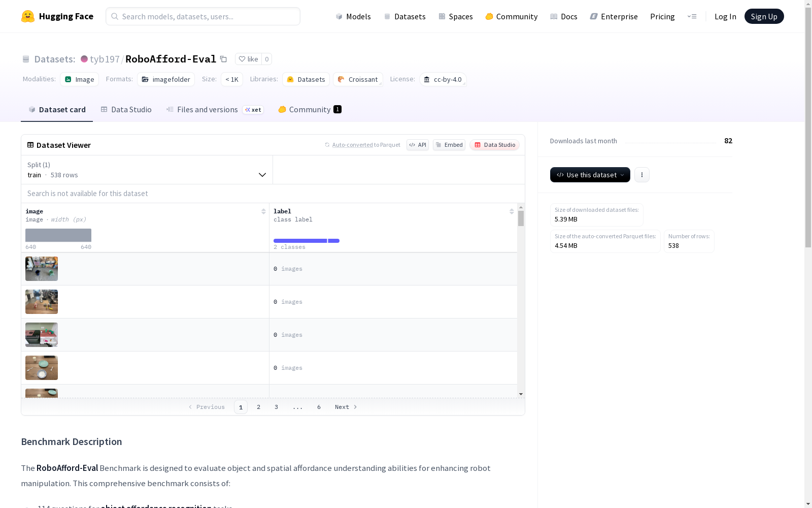812x508 pixels.
Task: Open Datasets in top navigation
Action: click(x=404, y=16)
